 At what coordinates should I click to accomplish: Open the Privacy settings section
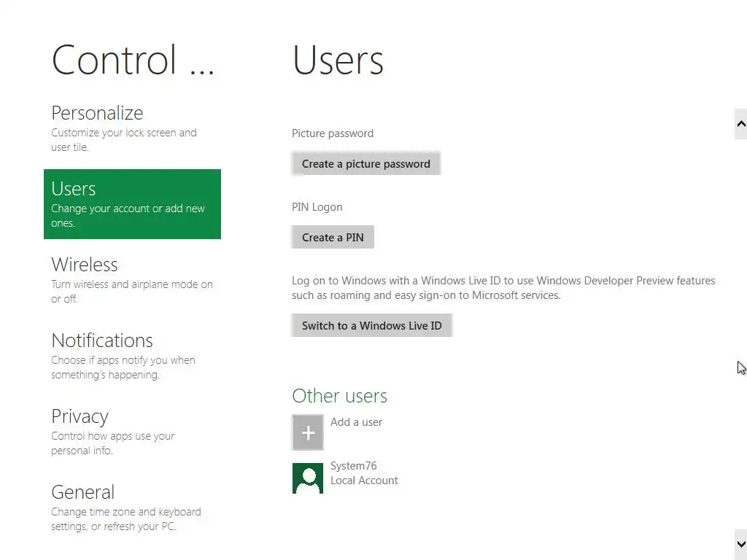132,431
